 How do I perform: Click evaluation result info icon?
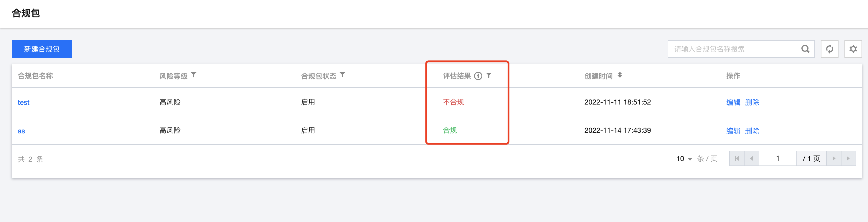tap(478, 76)
